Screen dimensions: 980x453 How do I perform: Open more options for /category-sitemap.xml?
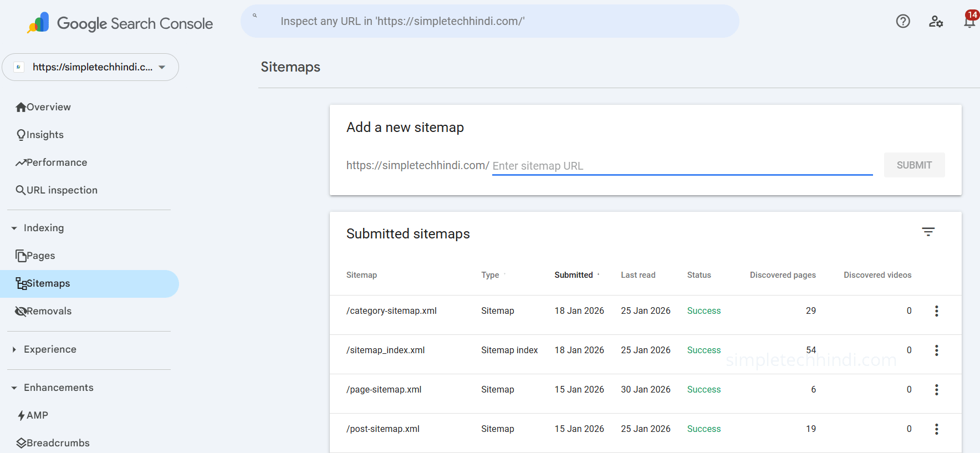tap(937, 311)
